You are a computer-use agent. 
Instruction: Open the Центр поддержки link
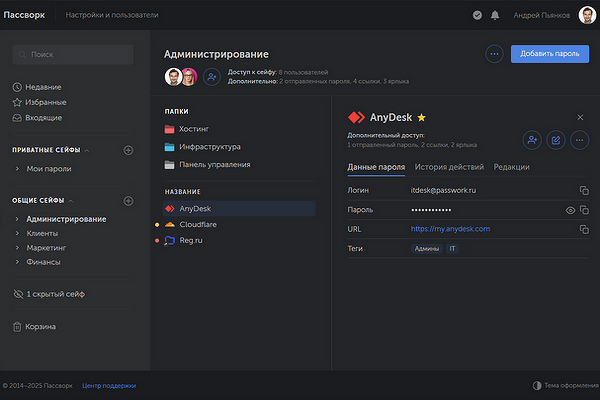pyautogui.click(x=109, y=385)
